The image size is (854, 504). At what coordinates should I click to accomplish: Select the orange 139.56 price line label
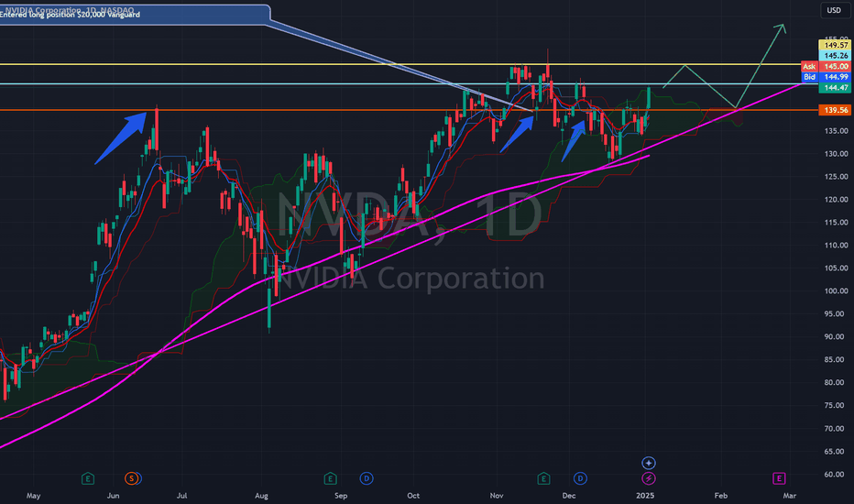tap(835, 110)
